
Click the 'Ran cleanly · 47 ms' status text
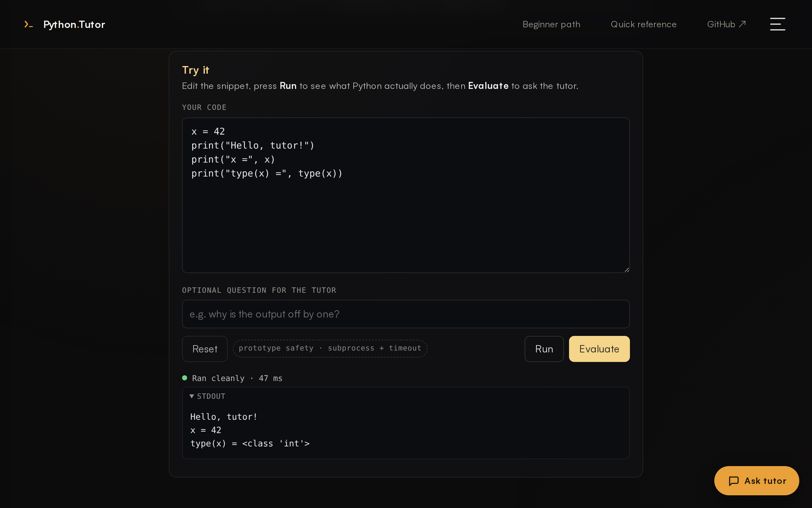coord(237,378)
